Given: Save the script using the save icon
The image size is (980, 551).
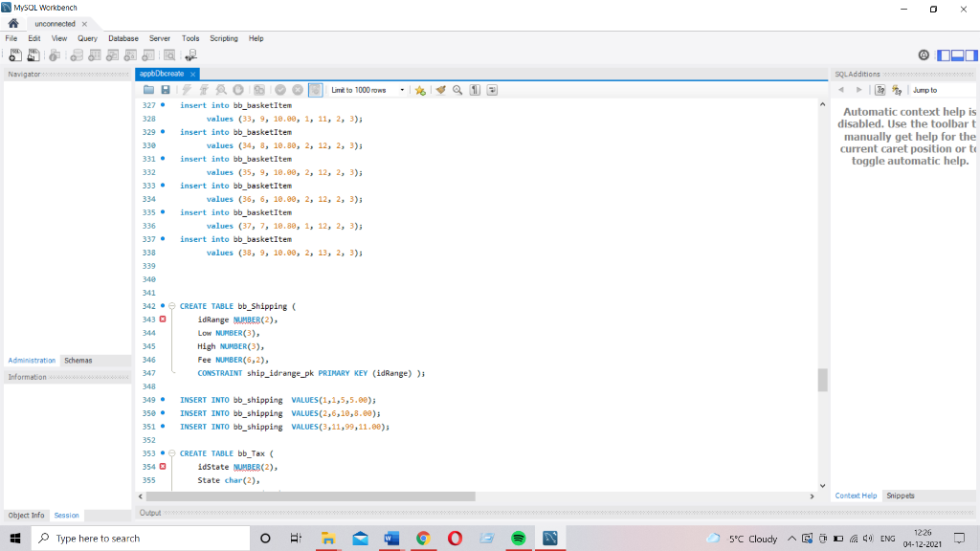Looking at the screenshot, I should (x=167, y=89).
